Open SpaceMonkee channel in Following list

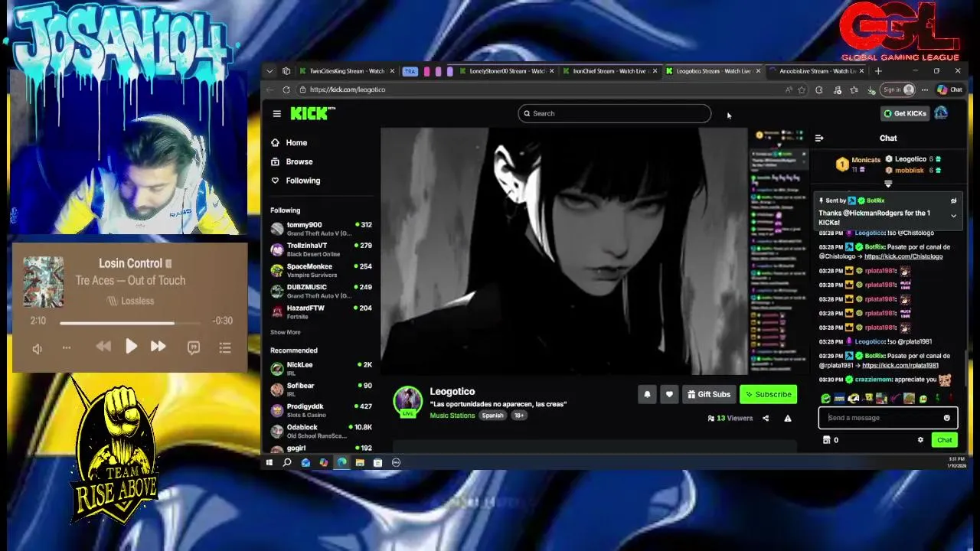tap(321, 270)
